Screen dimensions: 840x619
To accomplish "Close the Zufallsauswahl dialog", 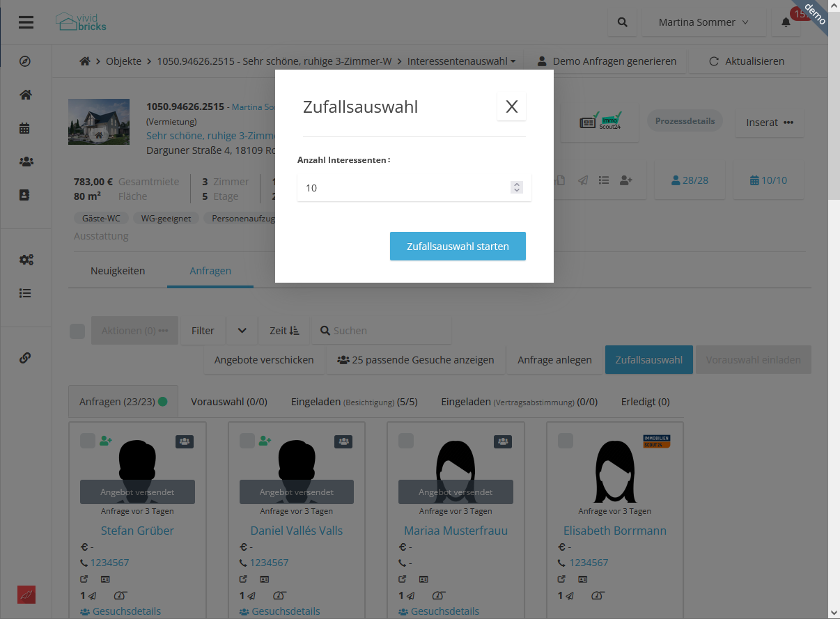I will [511, 107].
